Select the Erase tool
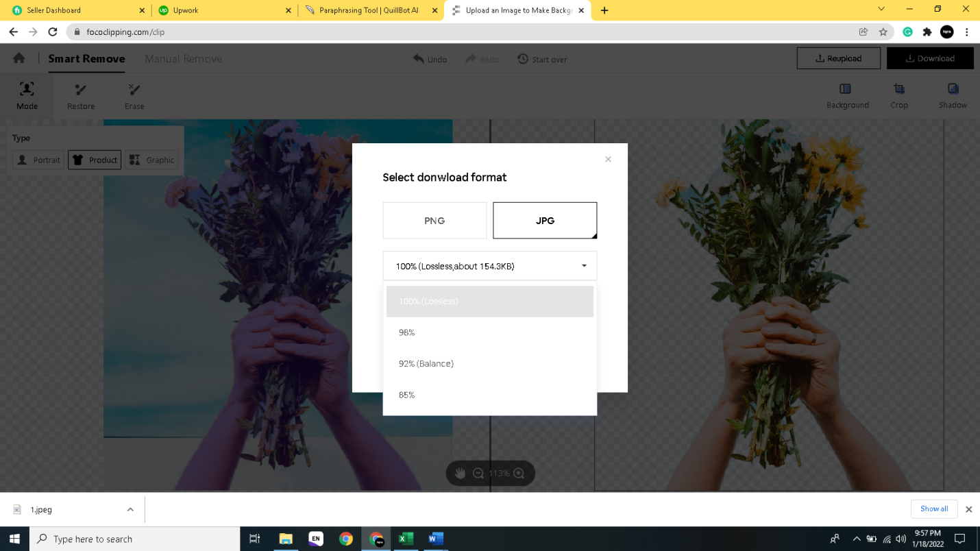This screenshot has height=551, width=980. [x=134, y=96]
